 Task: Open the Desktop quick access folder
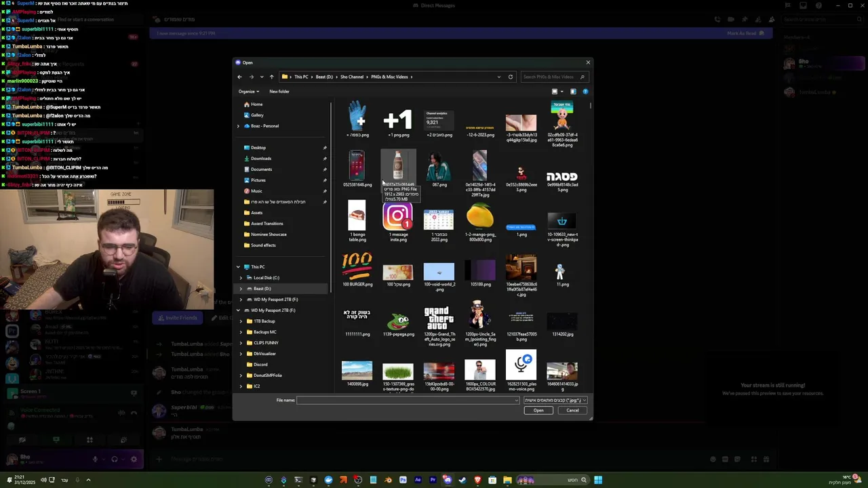(x=258, y=148)
